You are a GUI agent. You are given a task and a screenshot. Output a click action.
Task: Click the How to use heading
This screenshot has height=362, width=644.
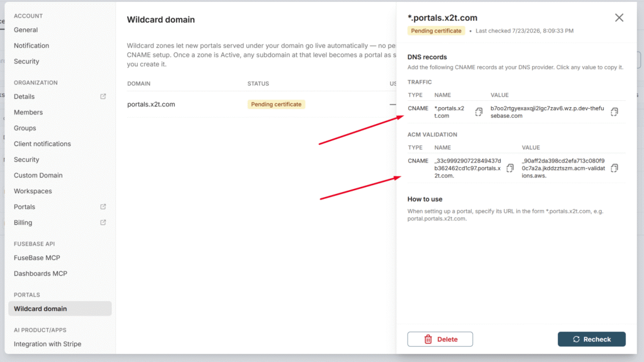pyautogui.click(x=425, y=199)
